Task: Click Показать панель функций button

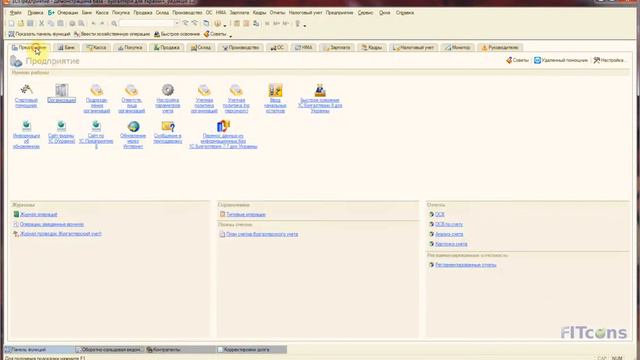Action: tap(39, 34)
